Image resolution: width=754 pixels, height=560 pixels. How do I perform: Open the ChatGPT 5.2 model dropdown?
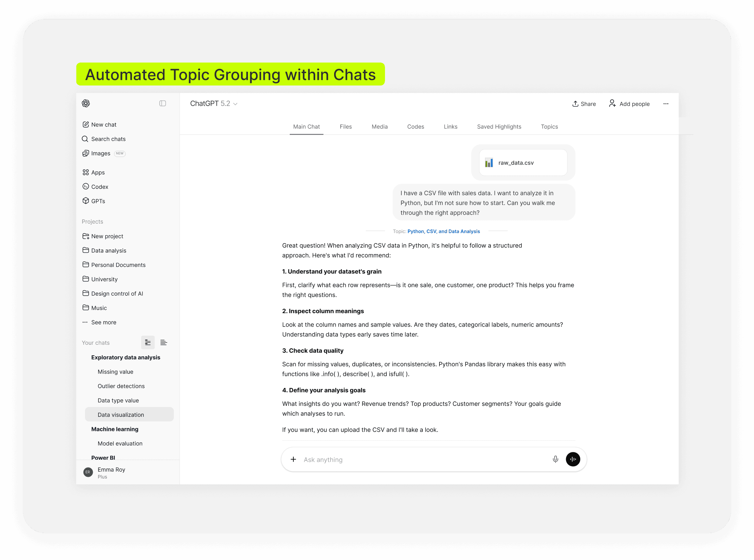tap(214, 104)
